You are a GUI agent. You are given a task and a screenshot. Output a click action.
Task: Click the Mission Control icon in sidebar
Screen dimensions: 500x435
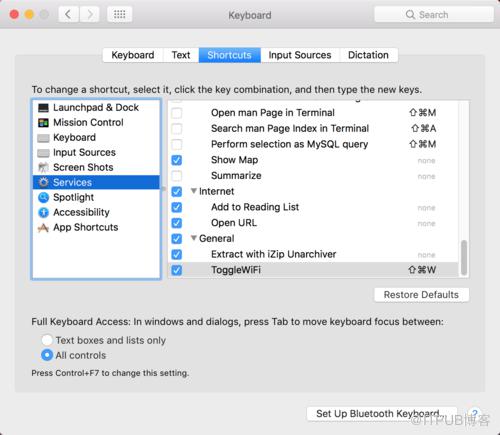43,123
